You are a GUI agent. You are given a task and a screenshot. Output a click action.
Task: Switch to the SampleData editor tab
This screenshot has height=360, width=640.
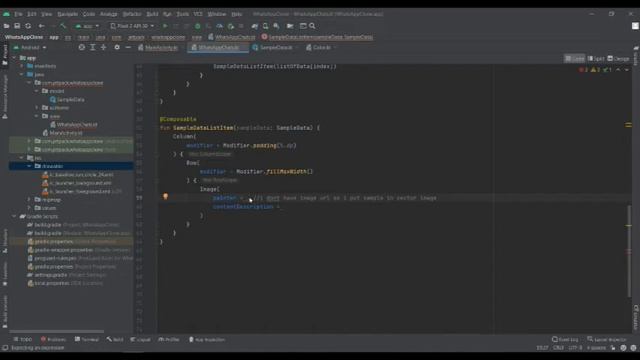tap(276, 47)
